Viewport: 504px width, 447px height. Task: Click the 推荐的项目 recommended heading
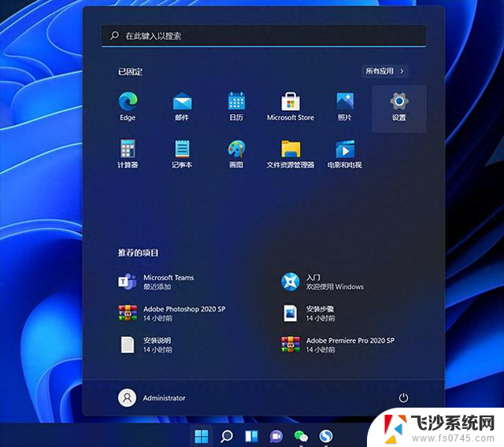click(x=138, y=253)
